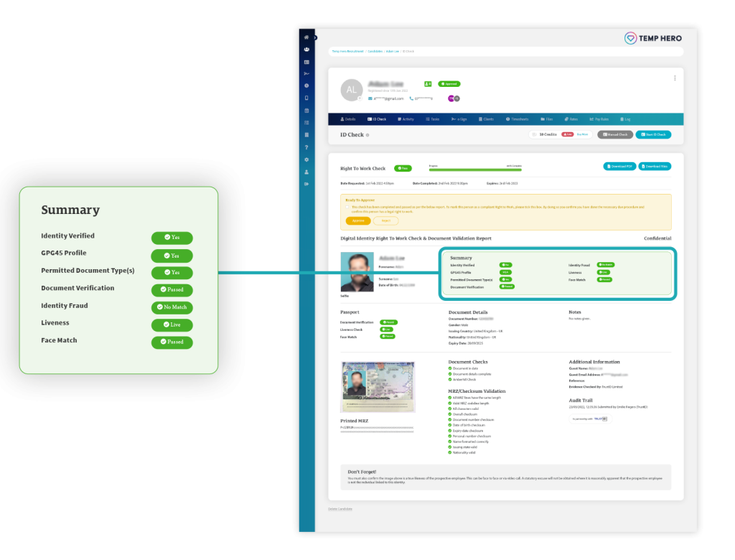Image resolution: width=735 pixels, height=560 pixels.
Task: Click the logout icon in sidebar
Action: coord(306,184)
